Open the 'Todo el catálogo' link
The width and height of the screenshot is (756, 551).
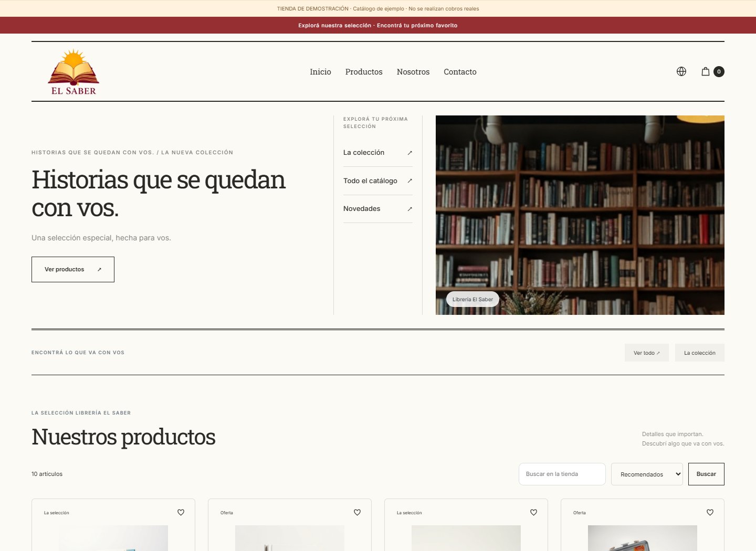tap(378, 181)
